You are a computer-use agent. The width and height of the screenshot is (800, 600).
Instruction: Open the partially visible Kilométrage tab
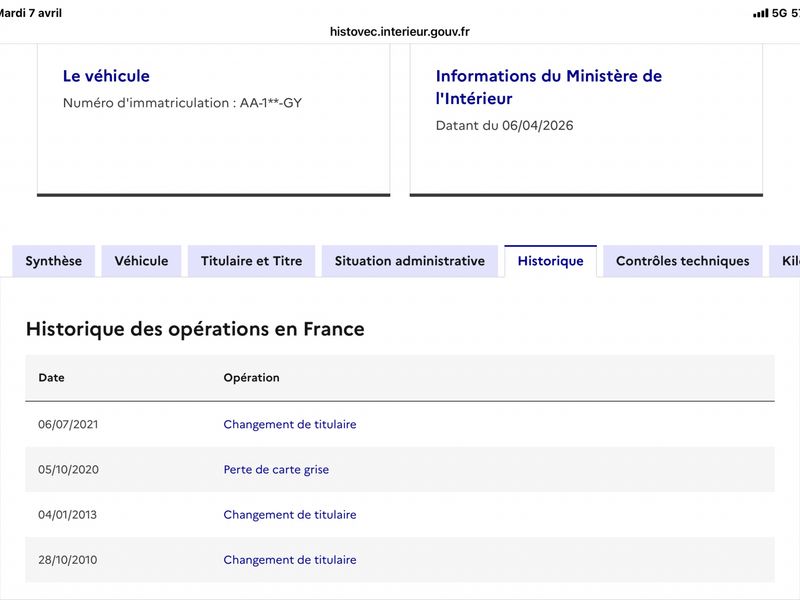[785, 261]
